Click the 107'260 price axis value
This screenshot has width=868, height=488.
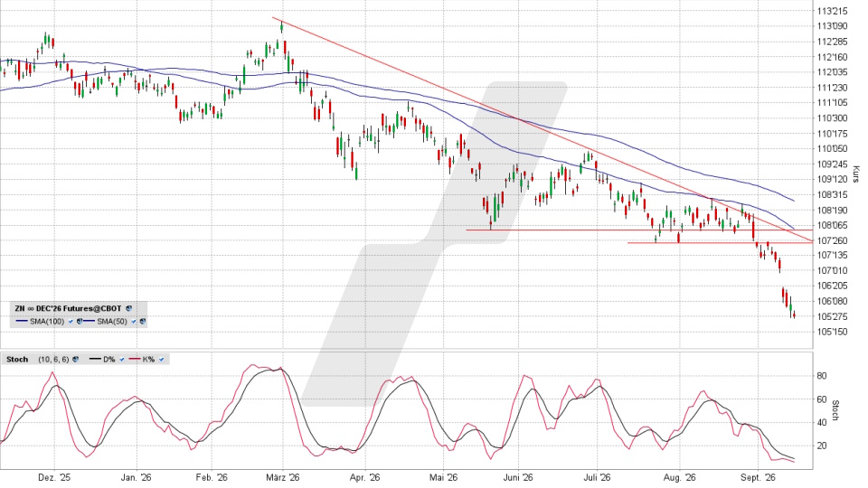coord(833,240)
